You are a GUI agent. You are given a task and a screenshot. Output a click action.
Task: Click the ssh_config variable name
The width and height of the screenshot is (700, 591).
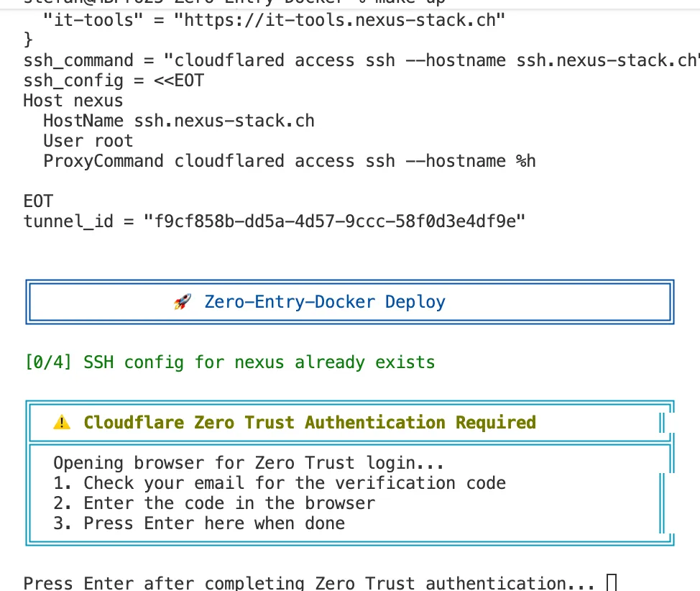73,81
